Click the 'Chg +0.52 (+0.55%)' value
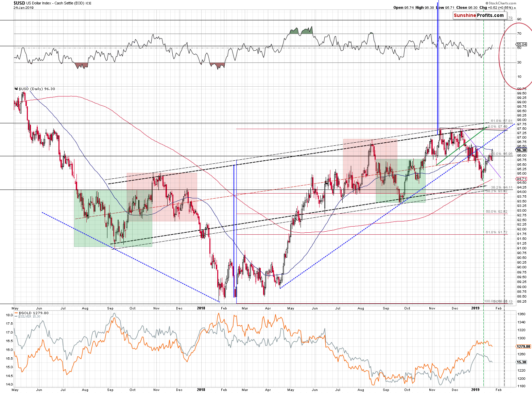The width and height of the screenshot is (532, 393). tap(498, 7)
